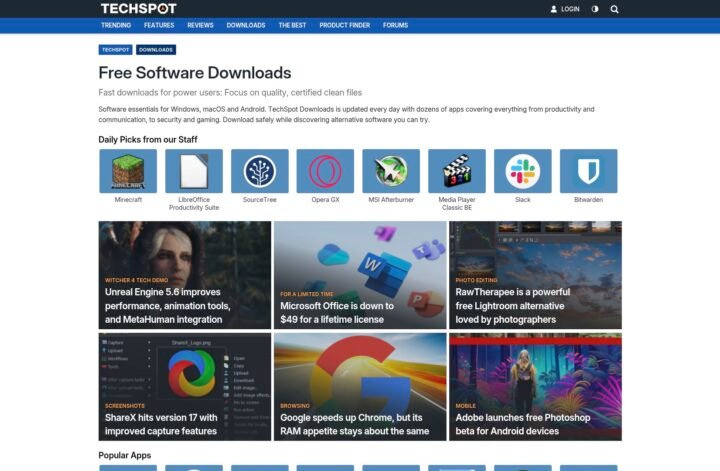Open RawTherapee Lightroom alternative article
720x471 pixels.
(535, 275)
